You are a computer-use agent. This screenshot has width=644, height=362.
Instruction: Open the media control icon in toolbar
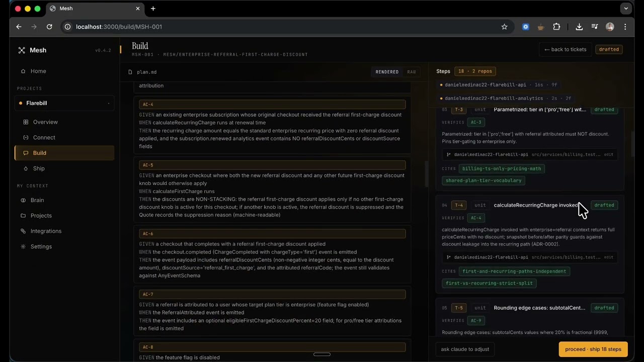point(595,27)
